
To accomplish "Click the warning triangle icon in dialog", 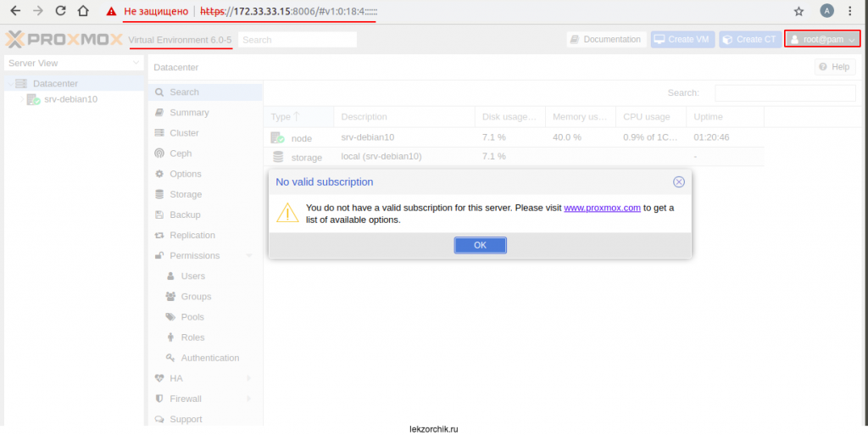I will tap(287, 213).
